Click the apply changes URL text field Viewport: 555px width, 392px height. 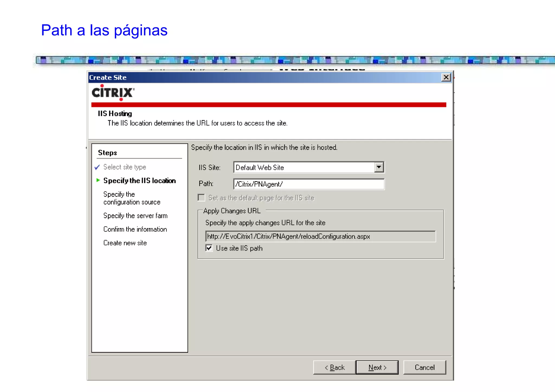(x=320, y=236)
